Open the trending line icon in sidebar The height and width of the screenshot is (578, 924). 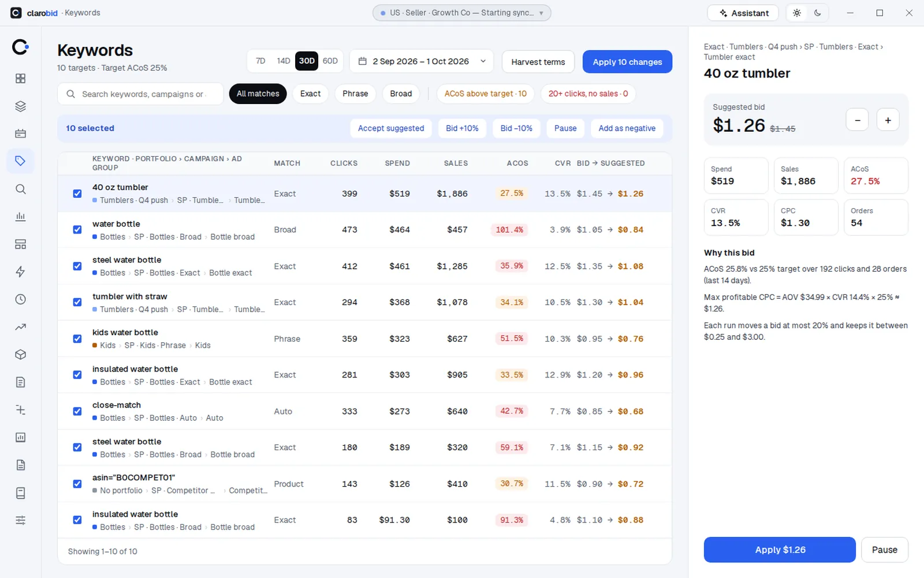tap(20, 327)
